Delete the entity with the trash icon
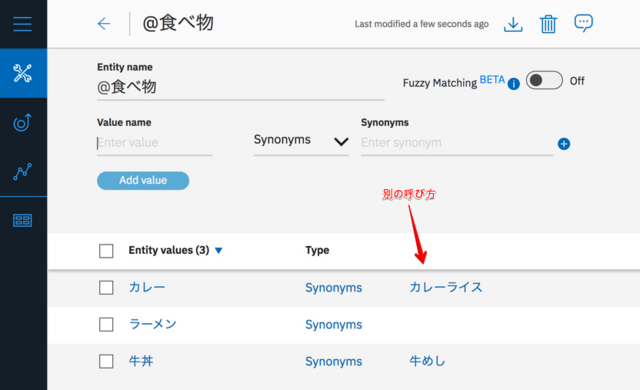This screenshot has width=640, height=390. [548, 24]
